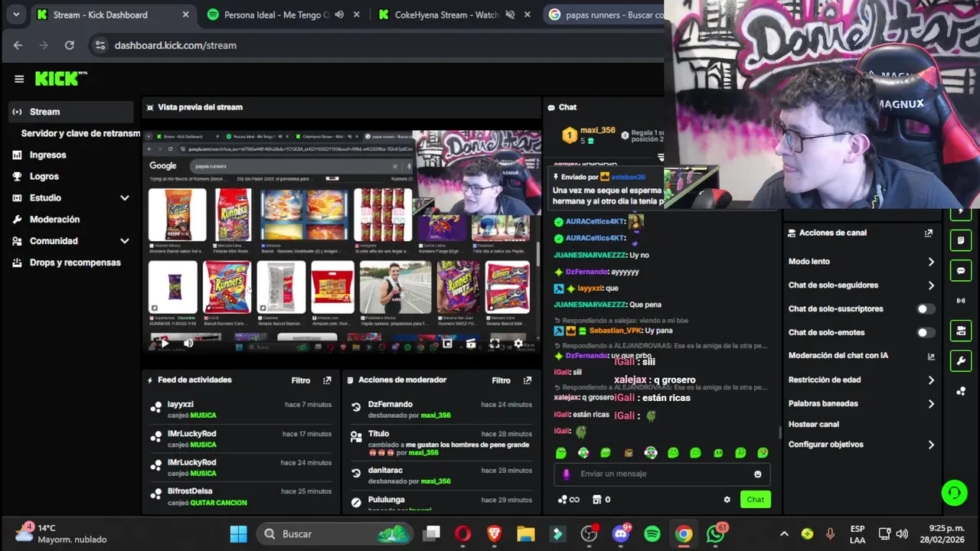Open the browser tab list dropdown arrow
The image size is (980, 551).
(x=16, y=15)
